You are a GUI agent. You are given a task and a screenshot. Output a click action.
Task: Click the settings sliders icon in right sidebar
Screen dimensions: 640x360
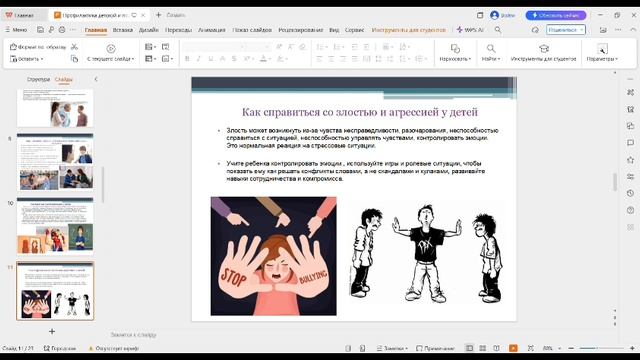click(631, 177)
